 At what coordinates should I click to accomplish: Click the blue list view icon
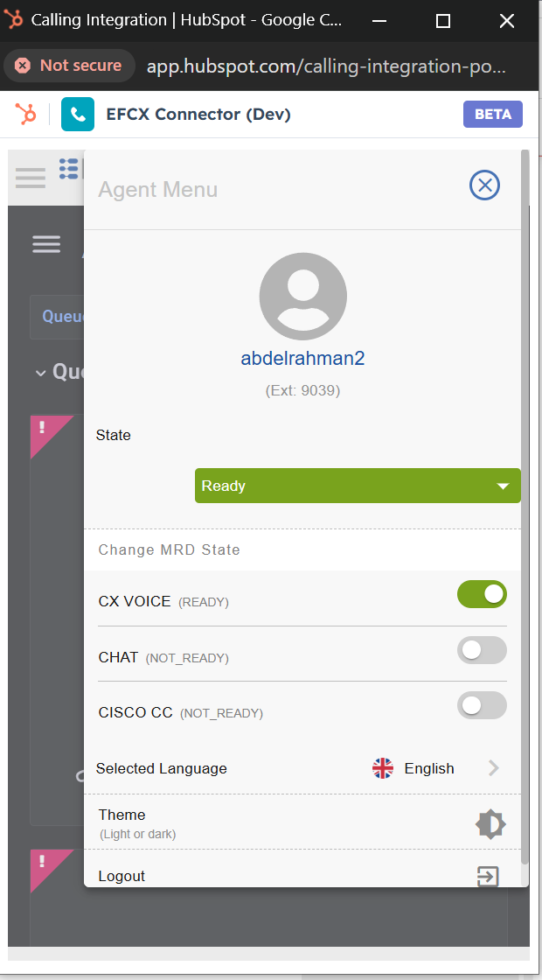coord(69,169)
